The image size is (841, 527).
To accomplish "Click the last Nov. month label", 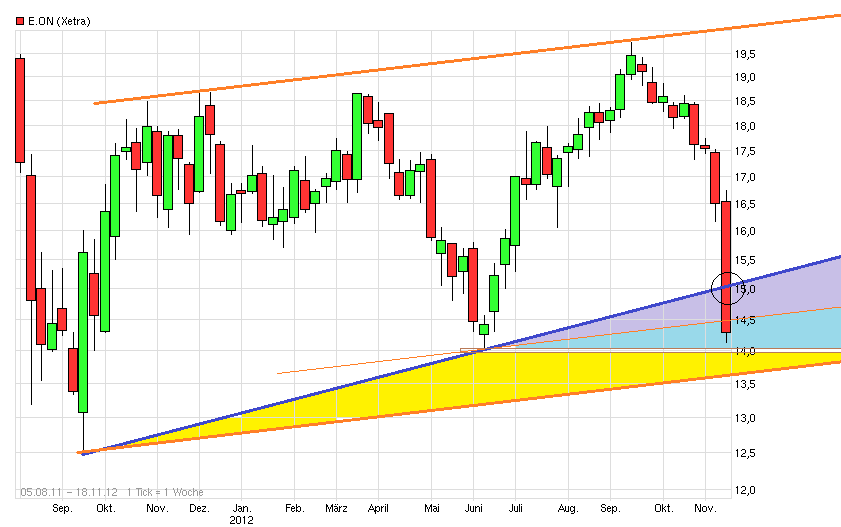I will tap(705, 508).
